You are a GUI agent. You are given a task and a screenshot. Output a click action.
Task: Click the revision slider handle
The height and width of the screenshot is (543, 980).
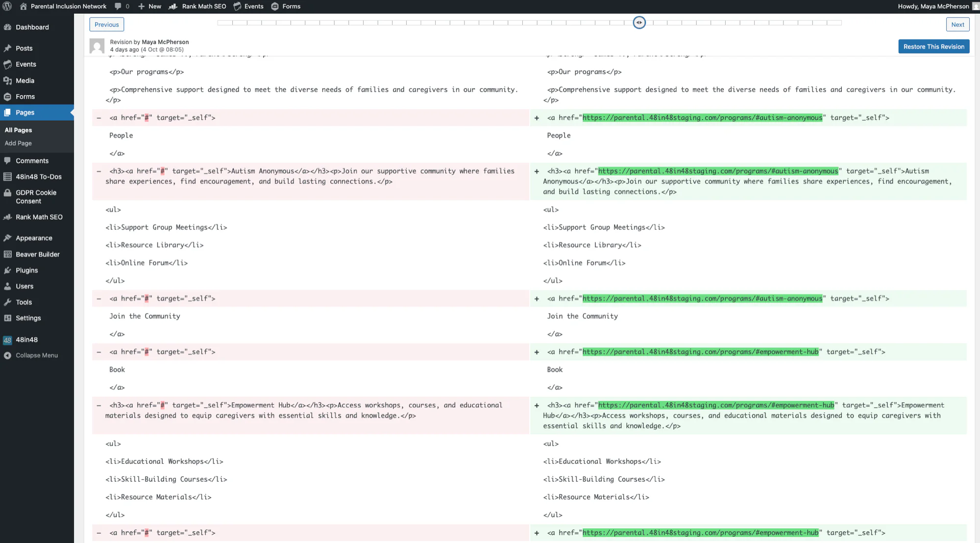coord(639,23)
